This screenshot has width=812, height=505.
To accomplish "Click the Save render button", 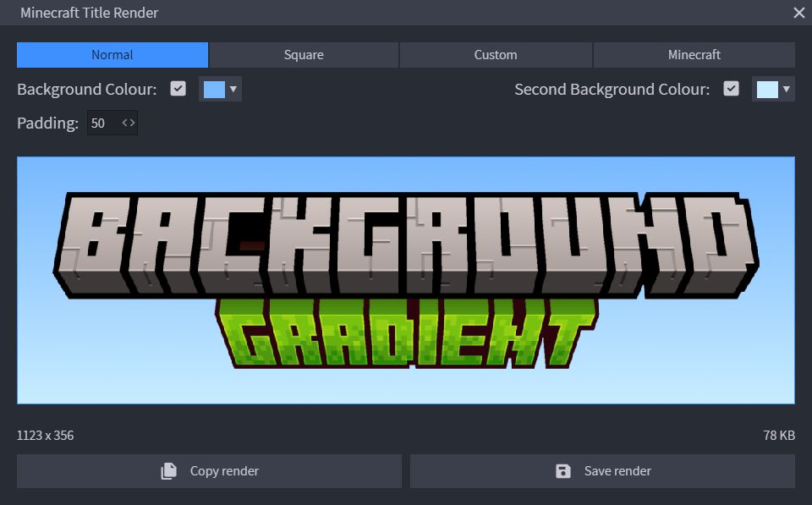I will pyautogui.click(x=602, y=471).
